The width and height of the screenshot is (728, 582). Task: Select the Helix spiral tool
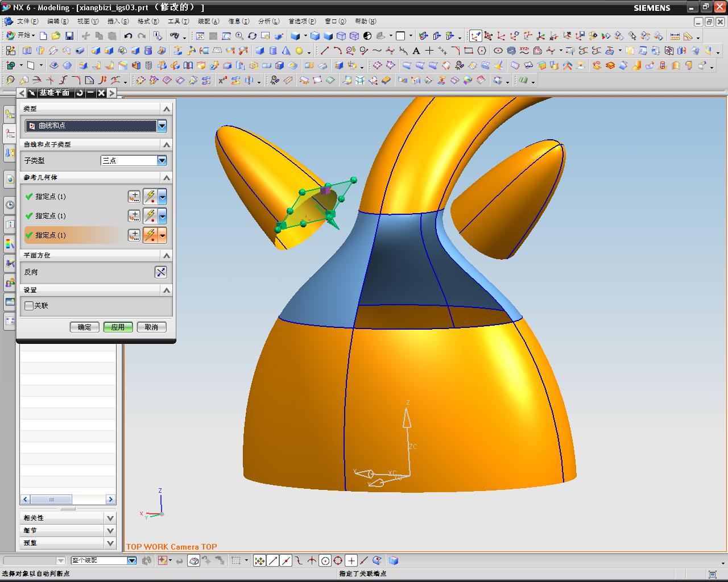[x=511, y=51]
